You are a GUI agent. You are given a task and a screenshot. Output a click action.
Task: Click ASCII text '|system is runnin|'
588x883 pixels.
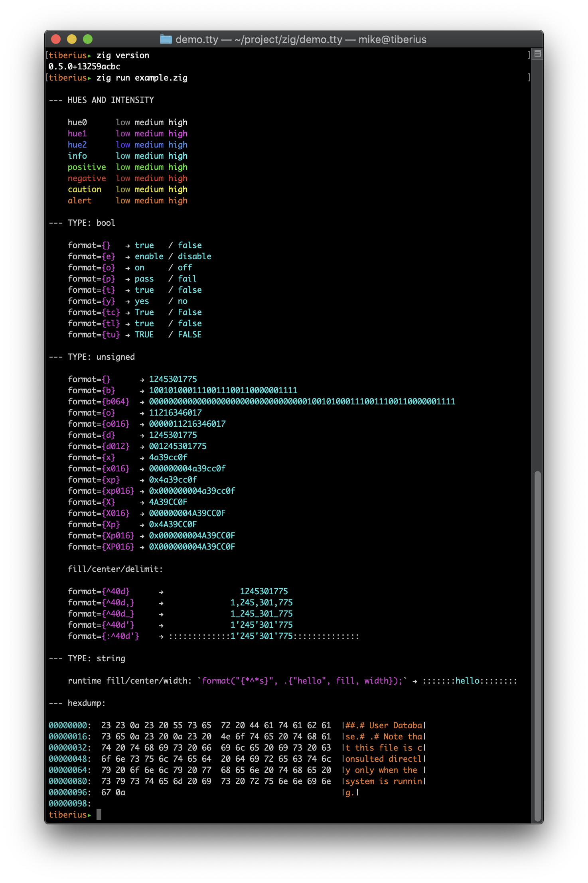tap(384, 781)
